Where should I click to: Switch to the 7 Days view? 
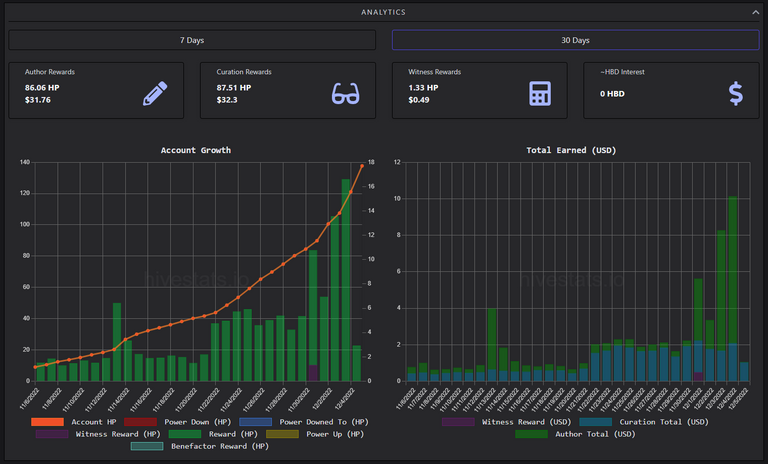[x=192, y=40]
